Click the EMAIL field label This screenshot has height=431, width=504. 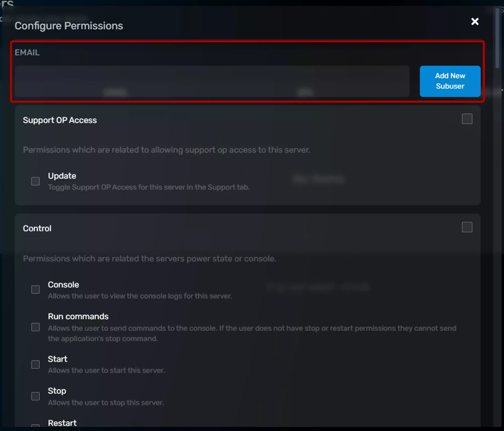point(27,52)
